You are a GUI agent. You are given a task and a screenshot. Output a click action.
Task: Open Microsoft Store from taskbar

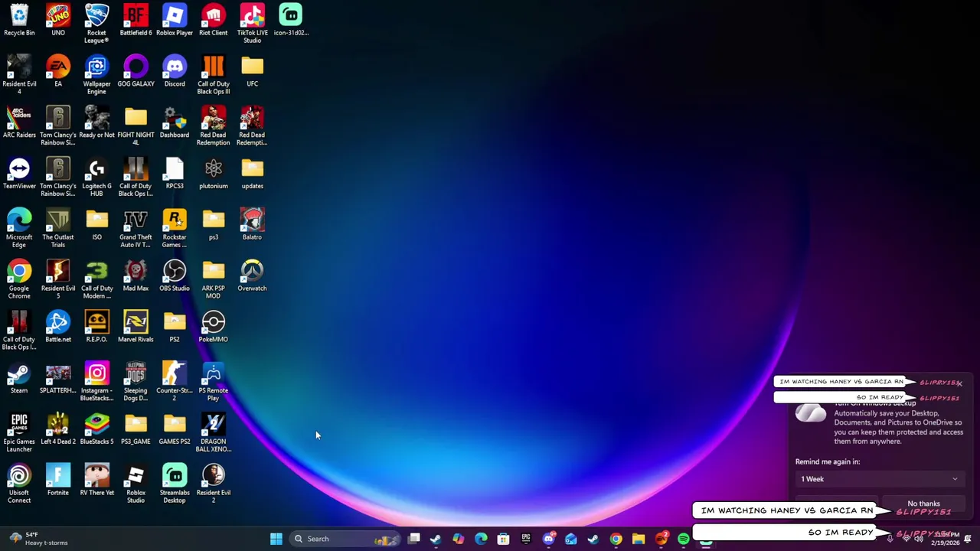503,539
